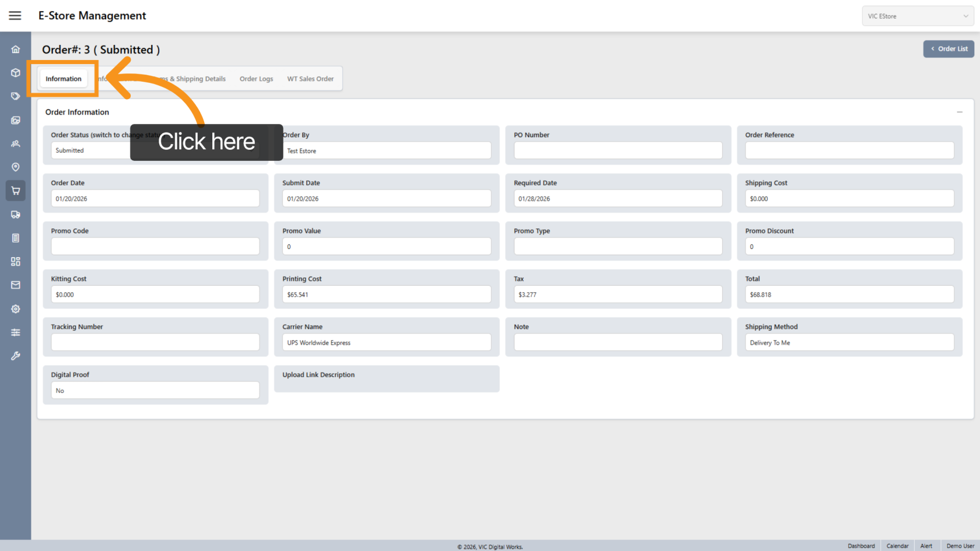
Task: Open products box icon in sidebar
Action: tap(16, 73)
